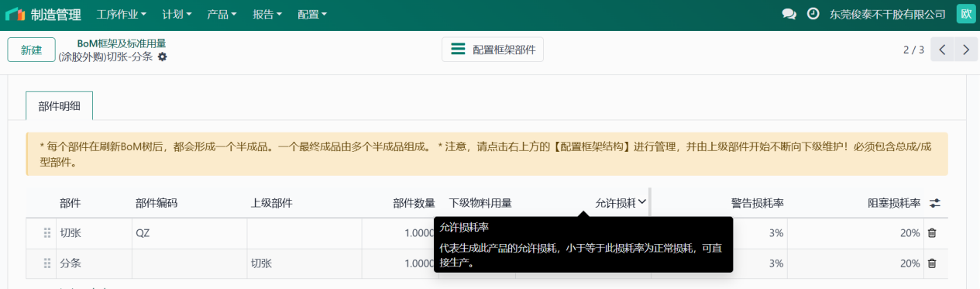Sort by the 允许损耗 column header
The width and height of the screenshot is (980, 289).
point(615,203)
